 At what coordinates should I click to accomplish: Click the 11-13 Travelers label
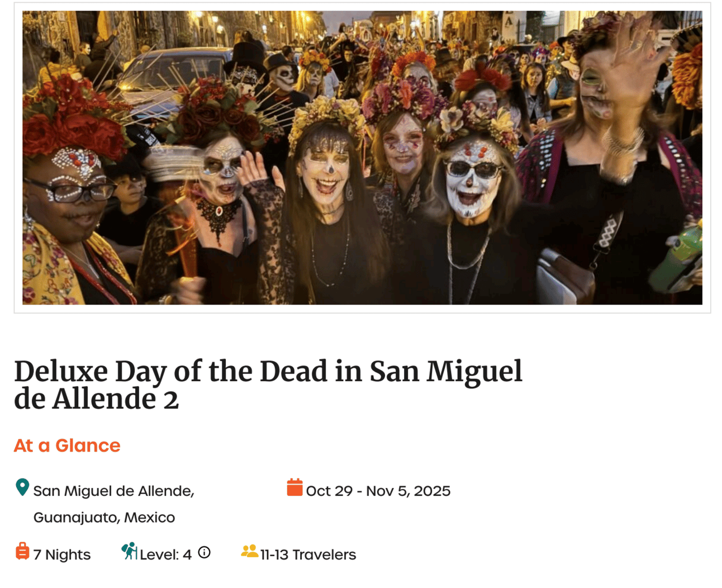tap(308, 554)
